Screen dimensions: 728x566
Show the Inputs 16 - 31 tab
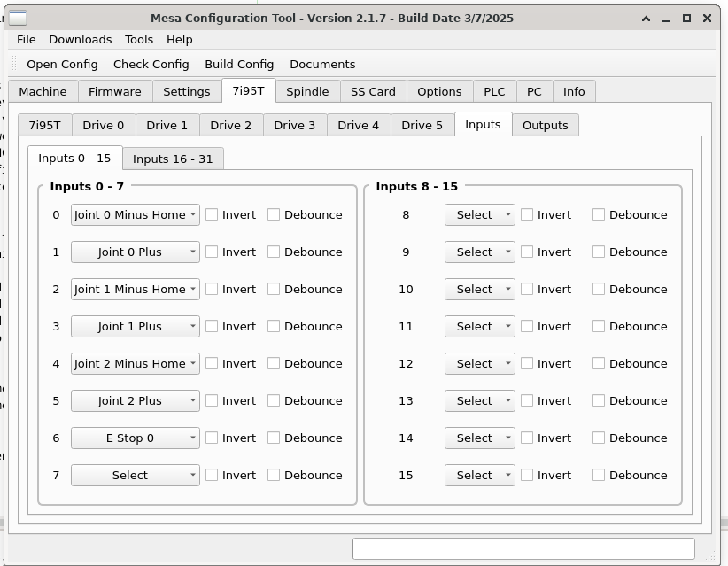click(173, 159)
